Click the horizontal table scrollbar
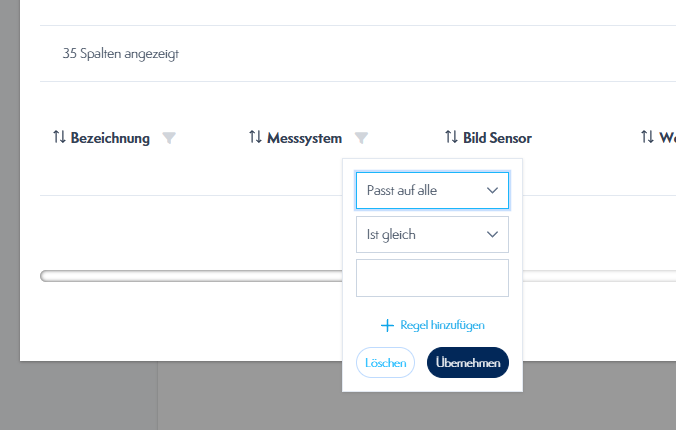 tap(190, 276)
